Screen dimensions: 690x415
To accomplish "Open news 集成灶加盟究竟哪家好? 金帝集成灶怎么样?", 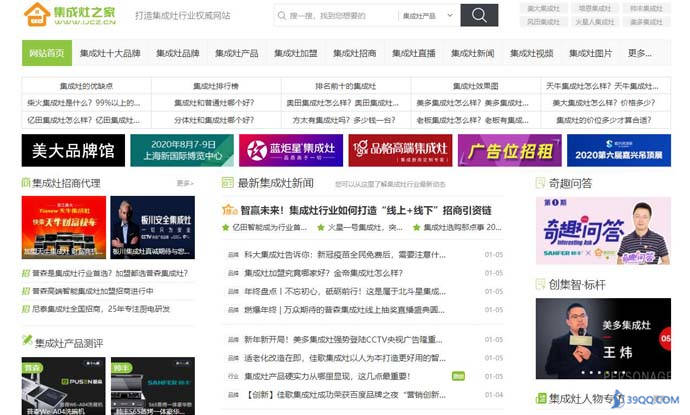I will pos(323,273).
